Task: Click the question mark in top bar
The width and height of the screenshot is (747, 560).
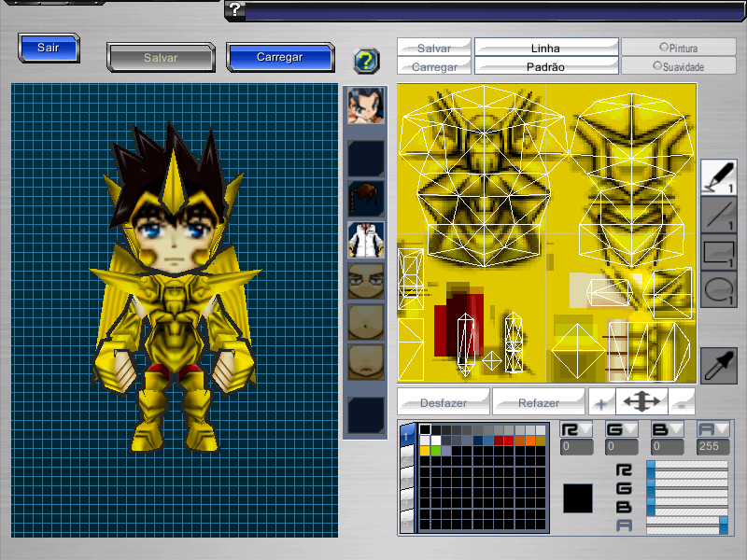Action: [x=235, y=9]
